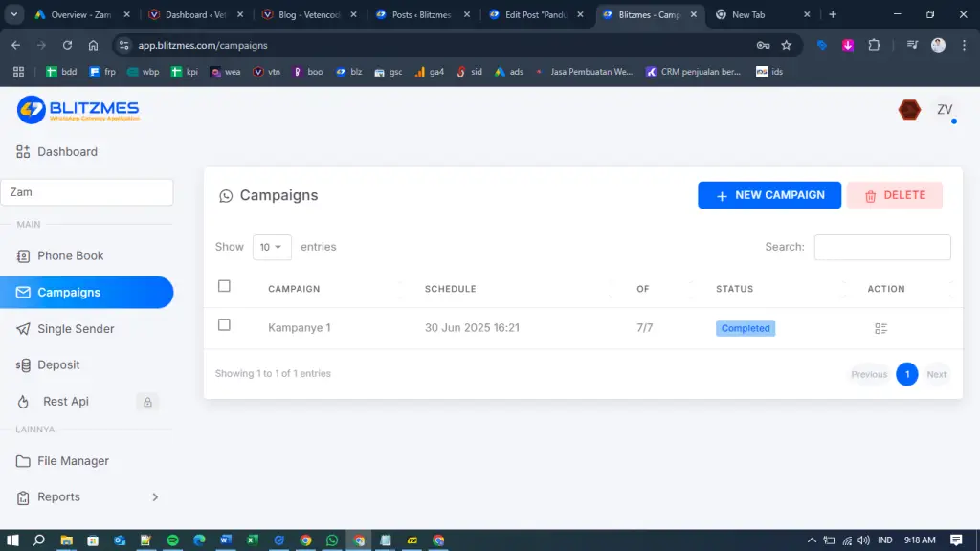Open File Manager from the sidebar
This screenshot has width=980, height=551.
tap(73, 461)
